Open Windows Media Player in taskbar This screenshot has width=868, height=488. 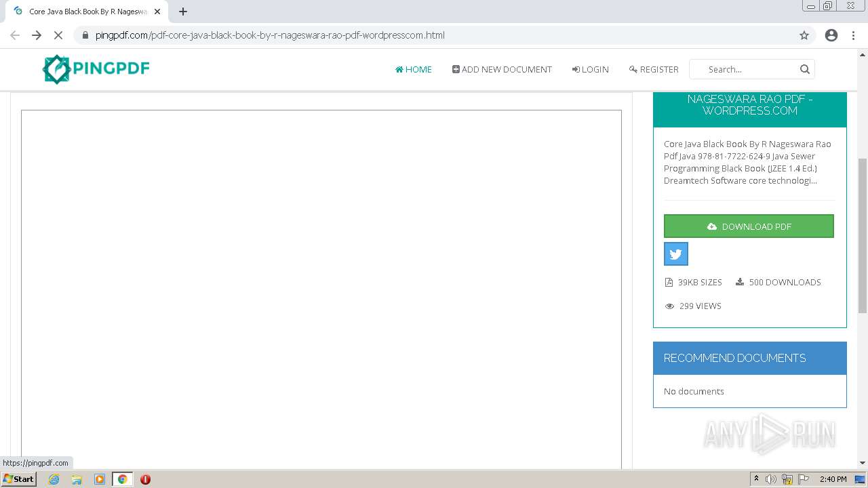100,479
